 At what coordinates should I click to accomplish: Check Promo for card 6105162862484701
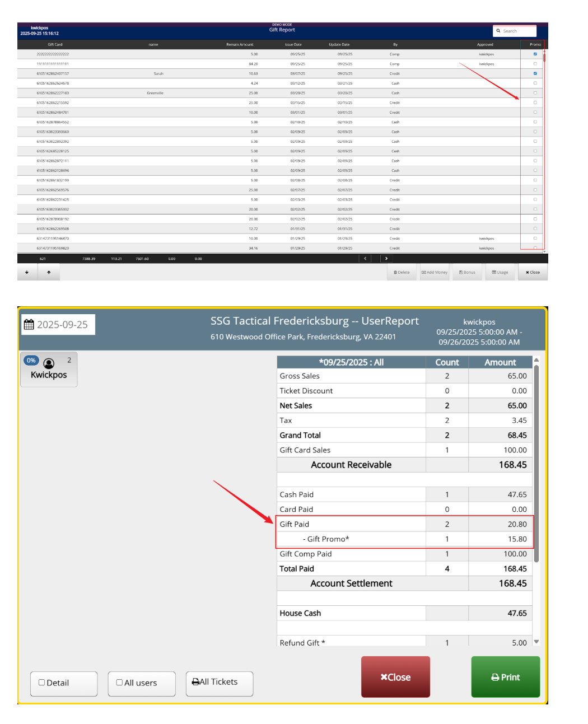(x=535, y=112)
